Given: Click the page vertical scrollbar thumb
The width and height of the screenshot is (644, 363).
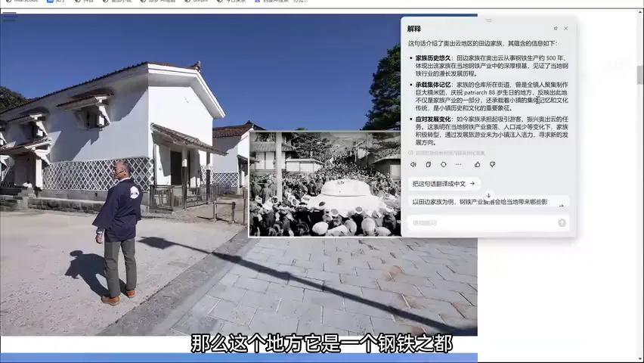Looking at the screenshot, I should coord(639,75).
